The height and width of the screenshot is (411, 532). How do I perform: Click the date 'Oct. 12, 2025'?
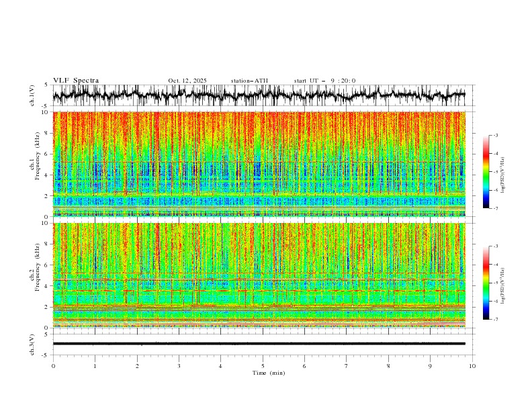click(x=187, y=81)
